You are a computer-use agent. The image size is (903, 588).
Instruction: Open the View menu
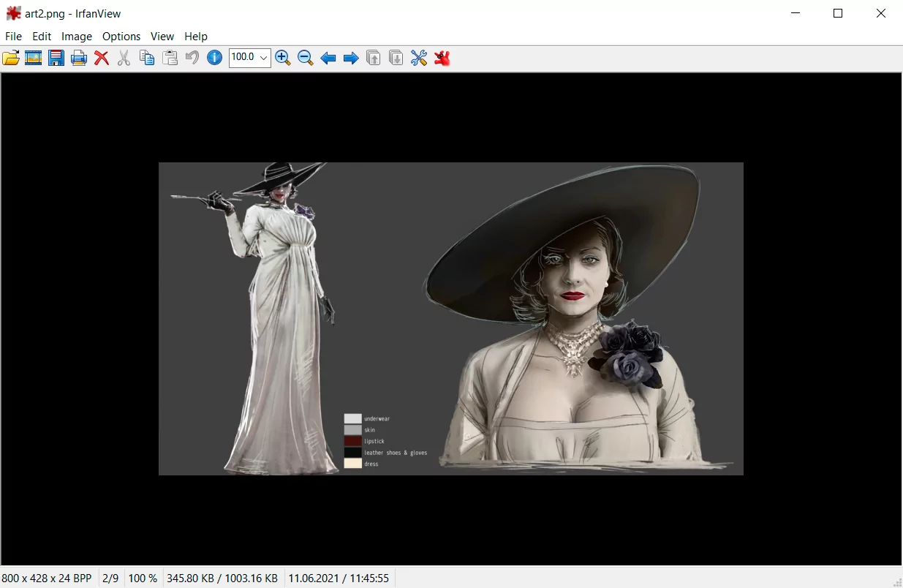pos(162,36)
